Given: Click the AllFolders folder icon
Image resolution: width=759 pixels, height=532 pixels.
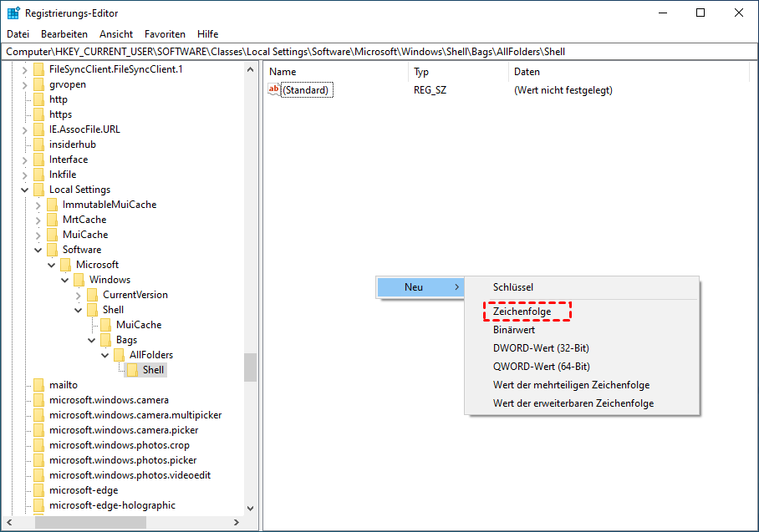Looking at the screenshot, I should click(120, 355).
